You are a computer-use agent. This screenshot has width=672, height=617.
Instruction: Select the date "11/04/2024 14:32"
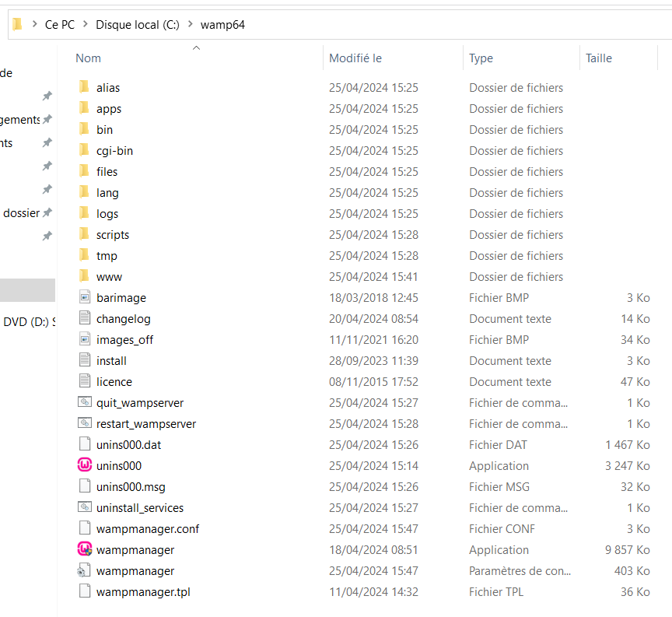tap(373, 591)
